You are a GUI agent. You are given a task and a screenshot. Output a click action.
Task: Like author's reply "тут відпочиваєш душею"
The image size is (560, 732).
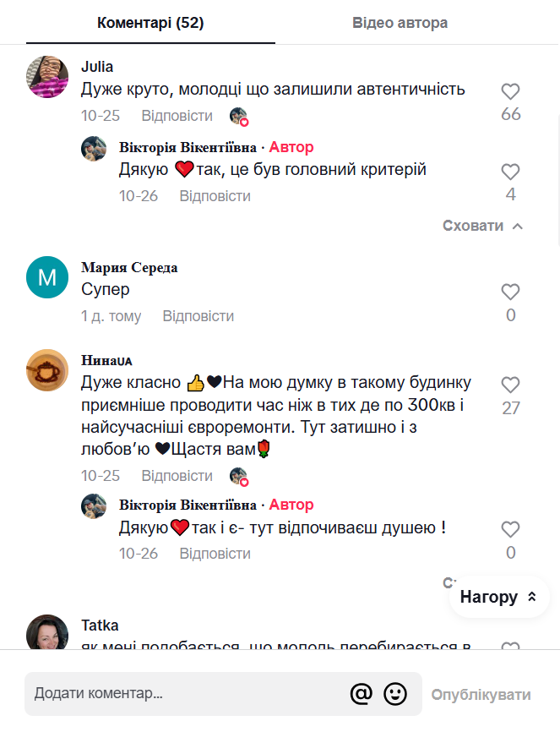[x=510, y=530]
